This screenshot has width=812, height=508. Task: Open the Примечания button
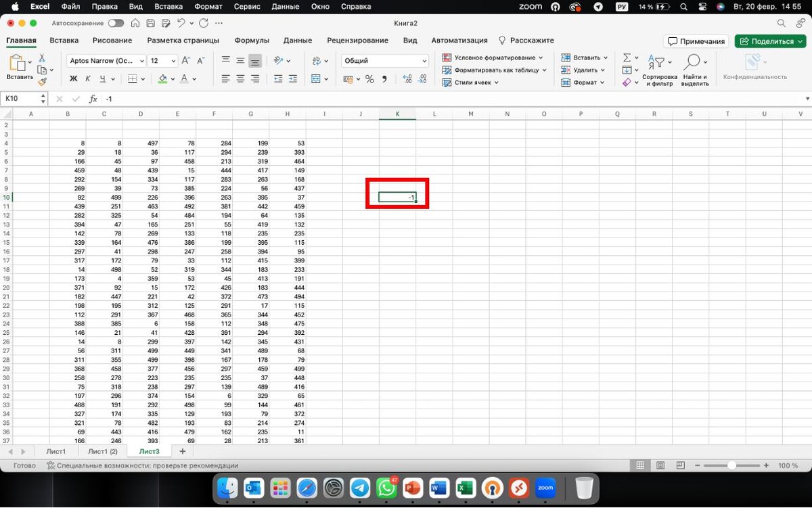[x=696, y=41]
